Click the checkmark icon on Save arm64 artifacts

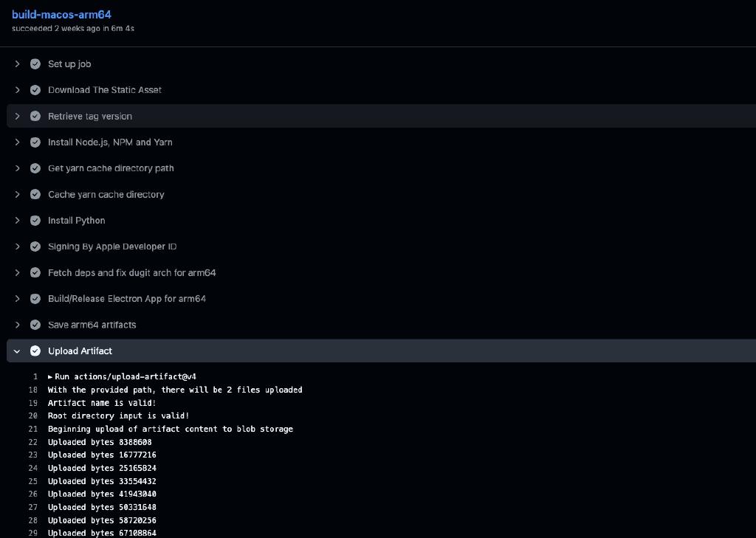pos(35,325)
